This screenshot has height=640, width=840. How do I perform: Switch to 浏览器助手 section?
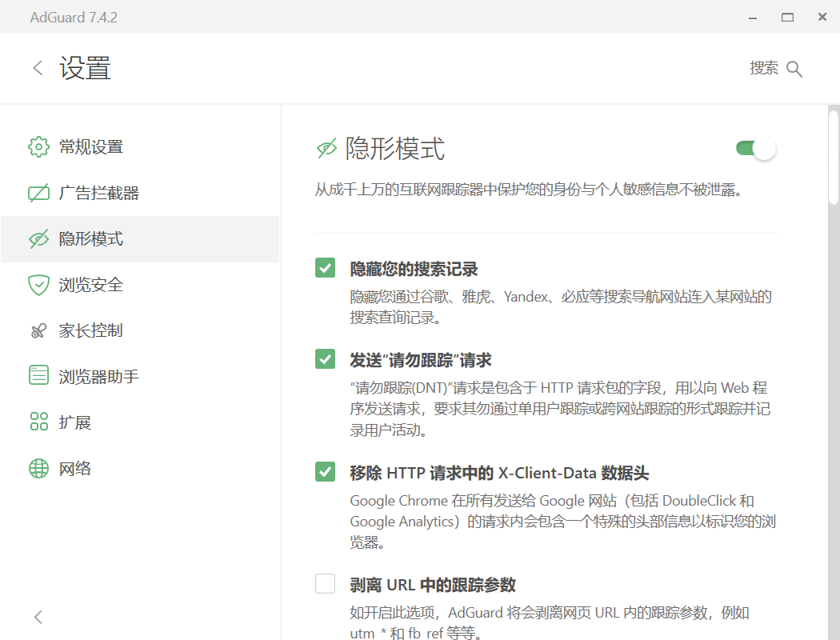pos(140,377)
